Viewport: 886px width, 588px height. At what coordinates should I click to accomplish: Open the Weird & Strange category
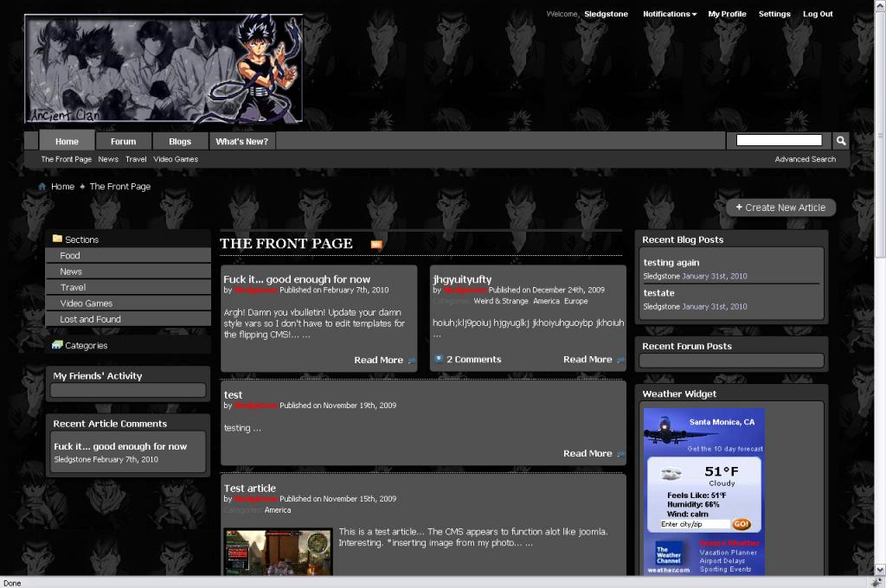501,301
